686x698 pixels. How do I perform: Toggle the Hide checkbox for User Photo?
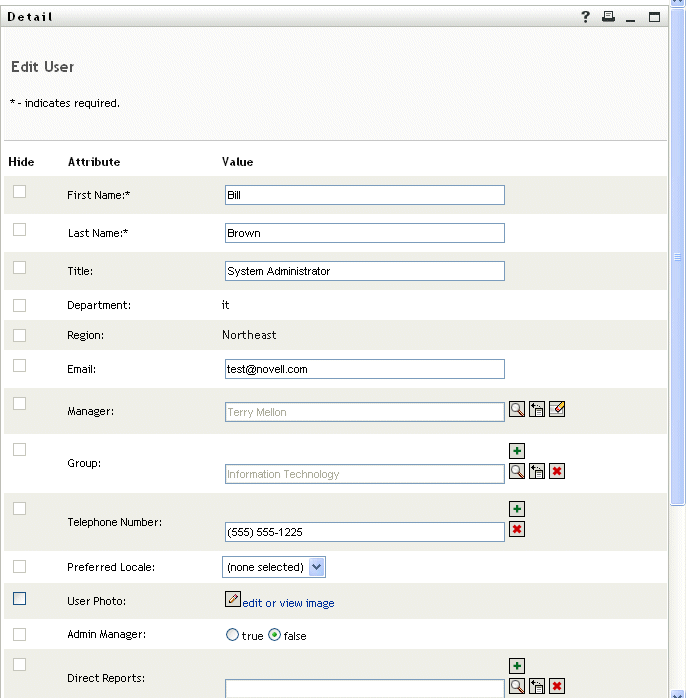tap(19, 599)
